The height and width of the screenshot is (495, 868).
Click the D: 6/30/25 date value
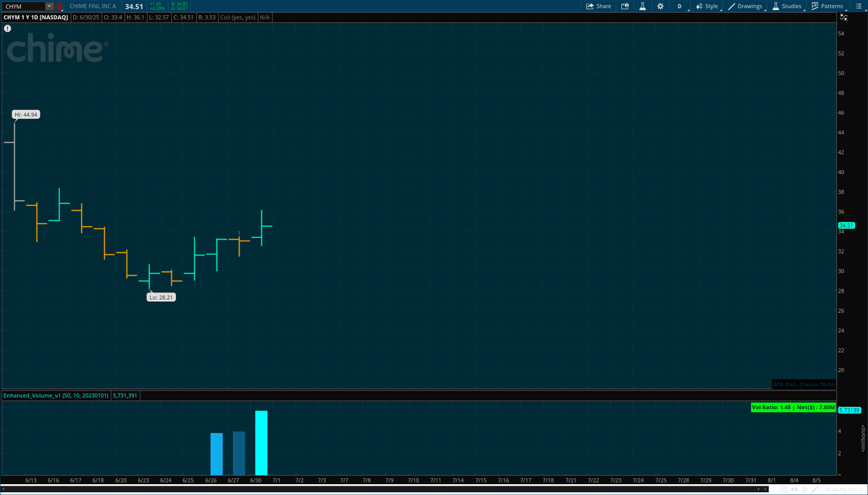click(86, 17)
